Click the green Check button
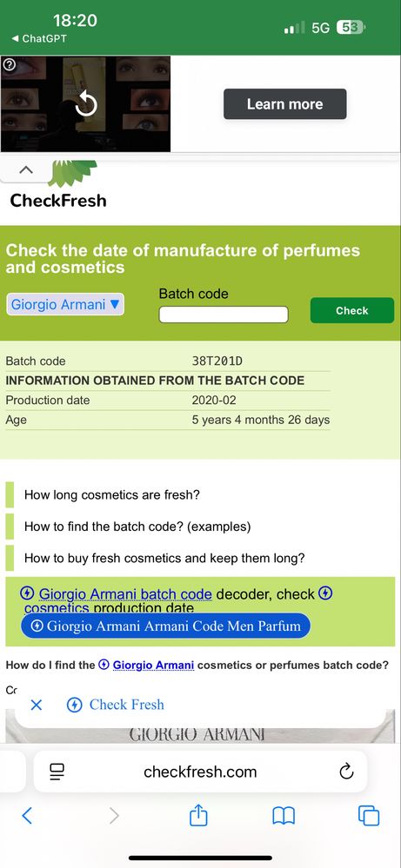Image resolution: width=401 pixels, height=868 pixels. (352, 310)
